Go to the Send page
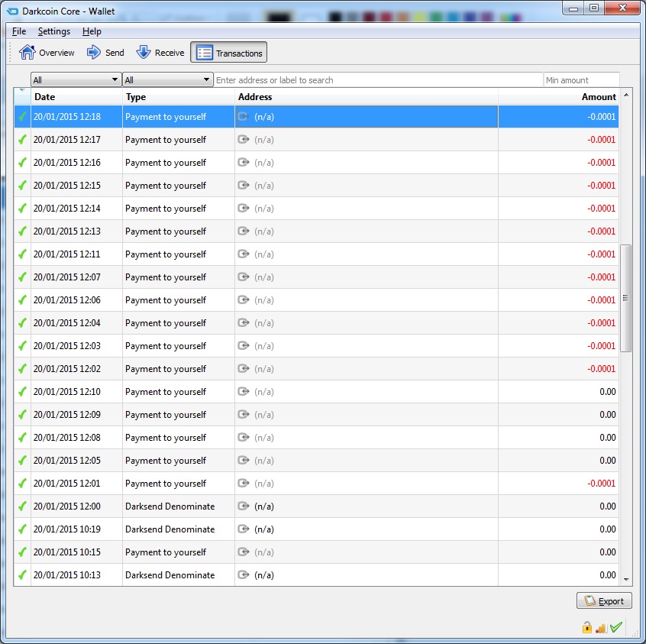Image resolution: width=646 pixels, height=644 pixels. coord(105,53)
